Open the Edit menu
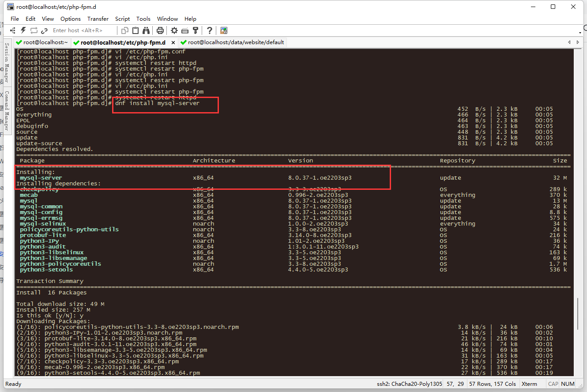This screenshot has height=392, width=587. 30,19
